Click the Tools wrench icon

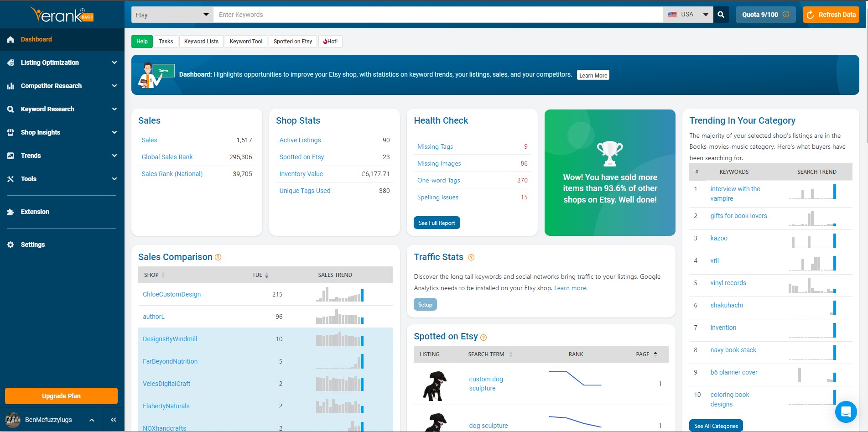point(10,179)
